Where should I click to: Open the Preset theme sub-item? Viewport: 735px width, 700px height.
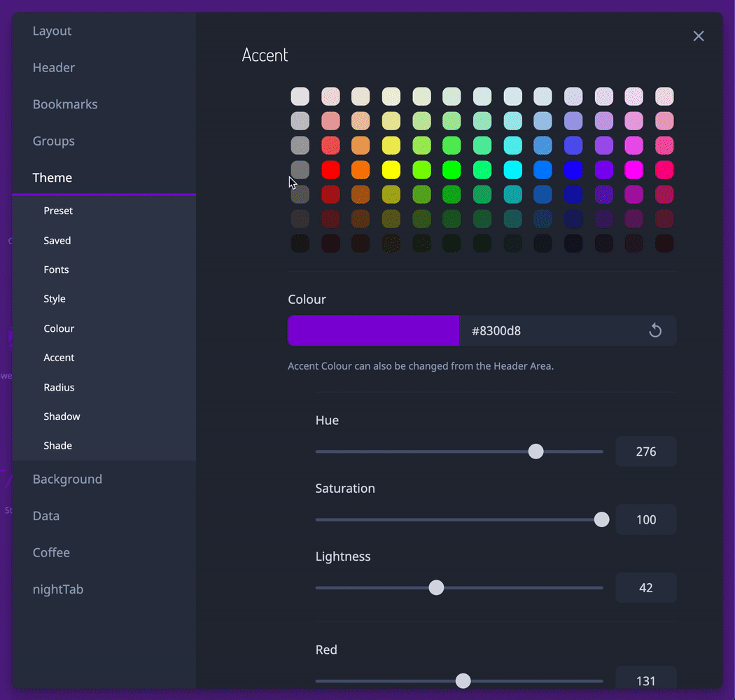tap(58, 211)
